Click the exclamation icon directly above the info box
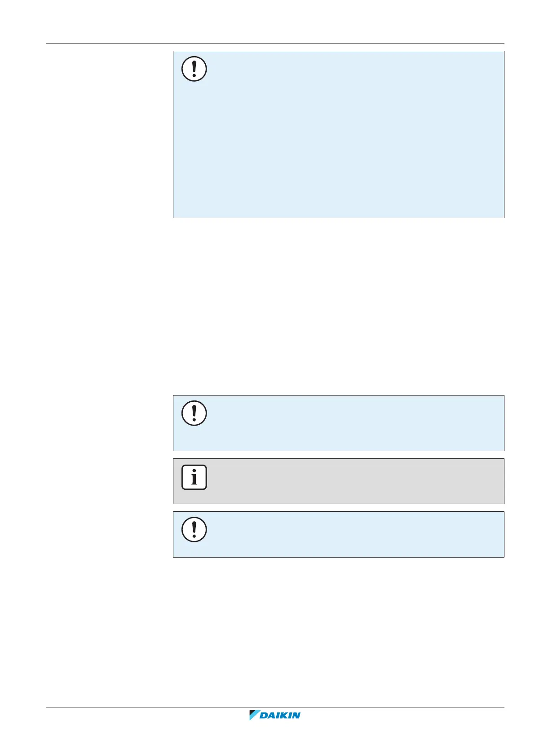The width and height of the screenshot is (535, 756). (x=194, y=413)
